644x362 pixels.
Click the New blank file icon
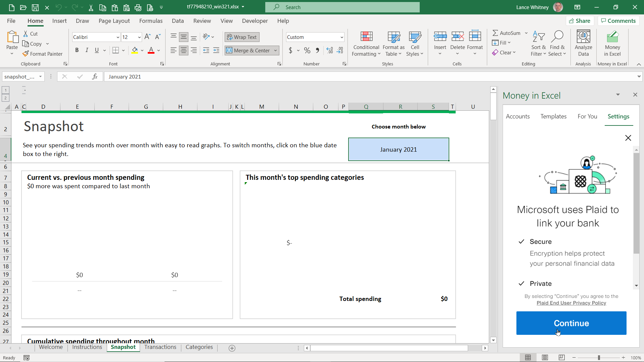coord(11,7)
